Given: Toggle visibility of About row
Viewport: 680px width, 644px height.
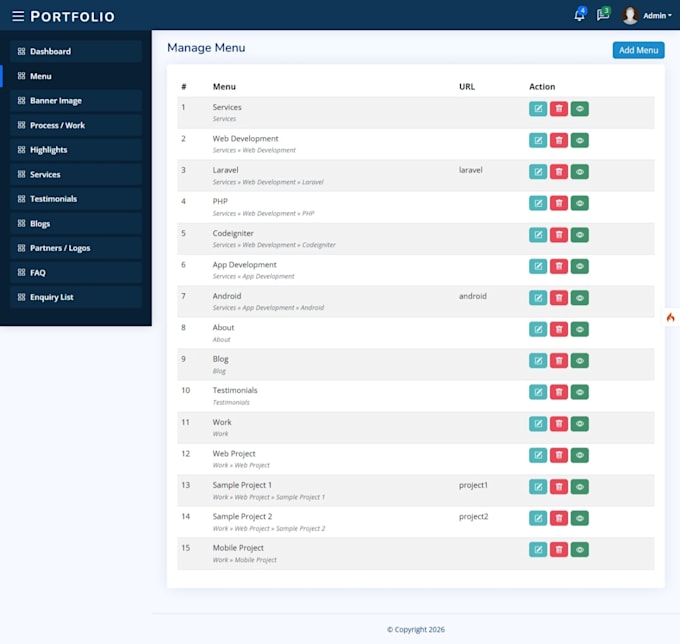Looking at the screenshot, I should (x=579, y=329).
